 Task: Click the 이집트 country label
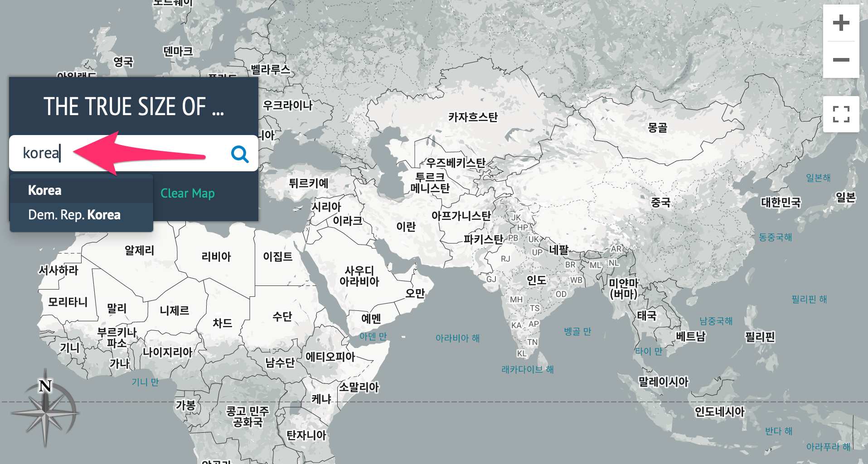point(278,256)
